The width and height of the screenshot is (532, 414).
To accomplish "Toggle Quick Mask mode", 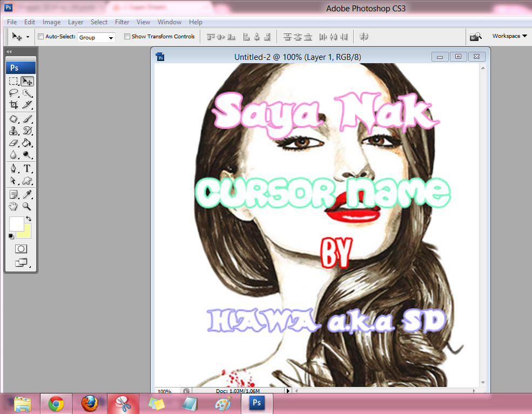I will (x=21, y=249).
